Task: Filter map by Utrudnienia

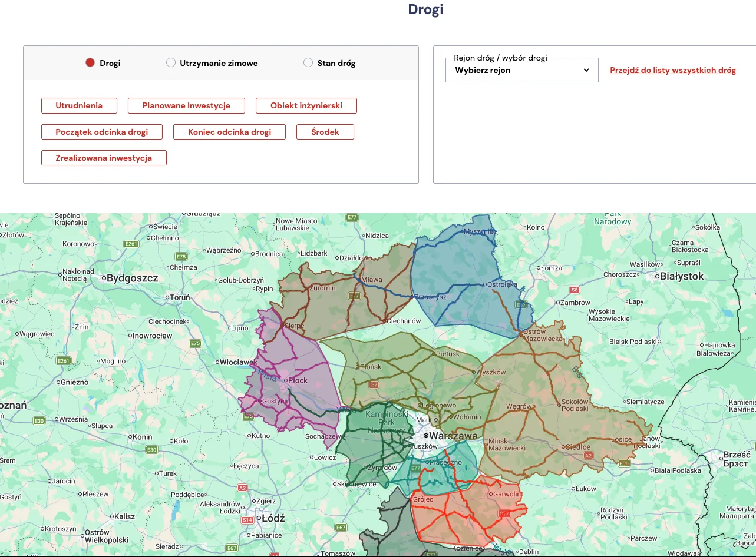Action: 79,106
